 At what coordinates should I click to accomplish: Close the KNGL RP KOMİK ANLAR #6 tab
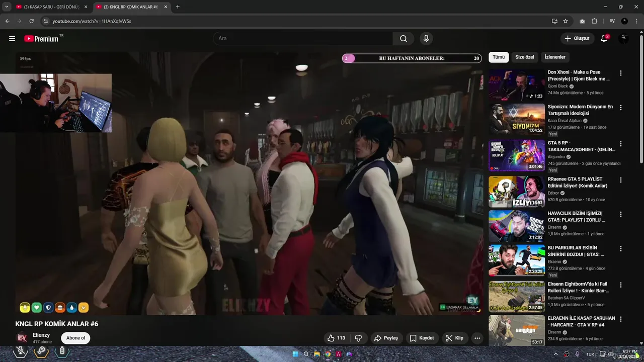click(x=166, y=7)
